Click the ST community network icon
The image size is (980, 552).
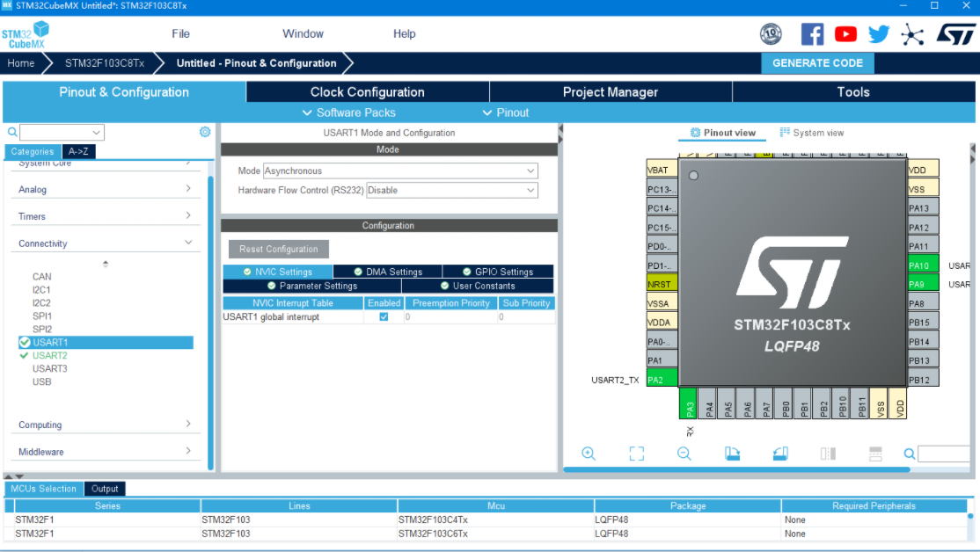pyautogui.click(x=912, y=34)
